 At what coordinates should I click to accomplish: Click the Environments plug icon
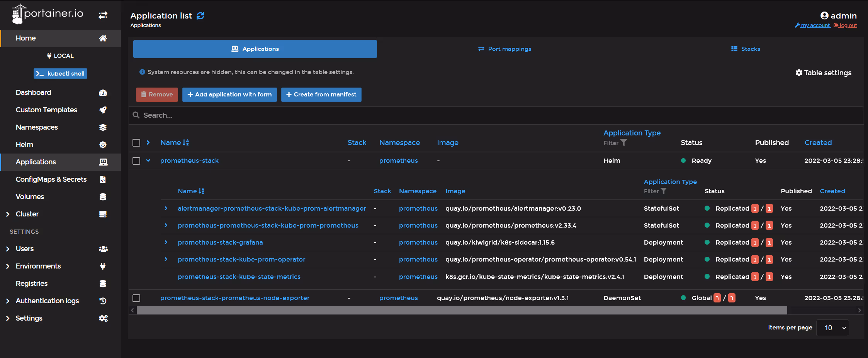point(103,266)
